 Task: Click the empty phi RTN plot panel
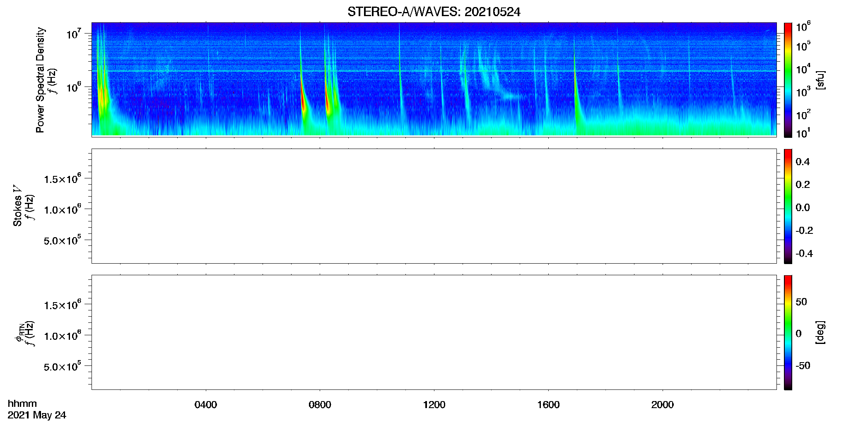pos(434,332)
